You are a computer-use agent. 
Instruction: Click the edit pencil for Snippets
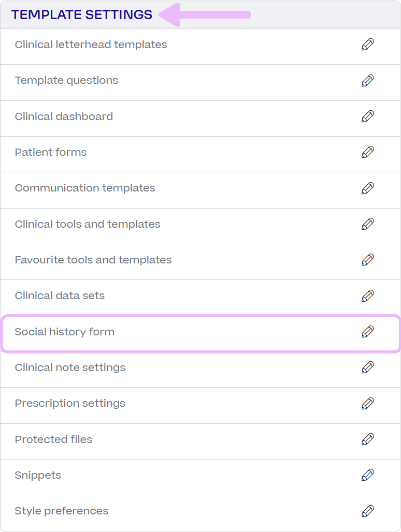(368, 475)
